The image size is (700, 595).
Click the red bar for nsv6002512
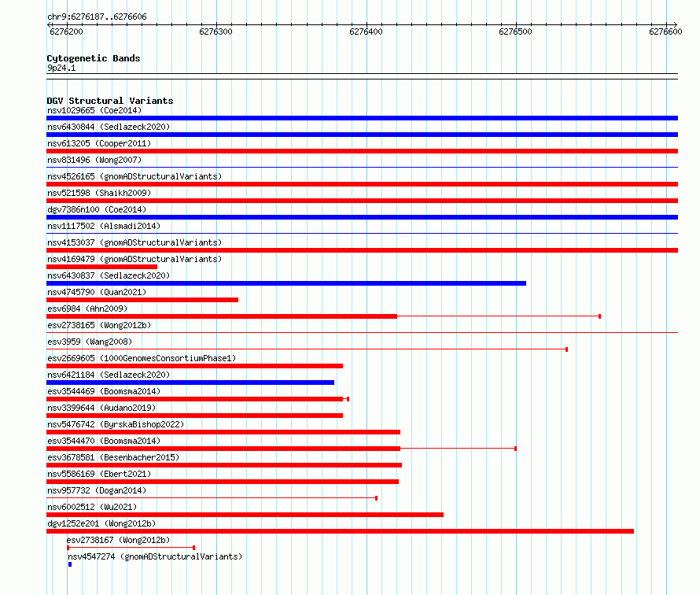pos(245,515)
